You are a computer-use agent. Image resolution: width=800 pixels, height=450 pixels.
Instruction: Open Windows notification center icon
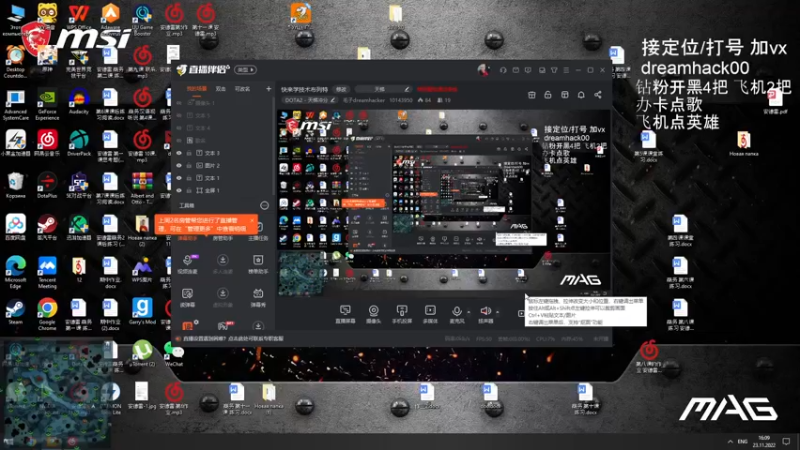tap(786, 441)
